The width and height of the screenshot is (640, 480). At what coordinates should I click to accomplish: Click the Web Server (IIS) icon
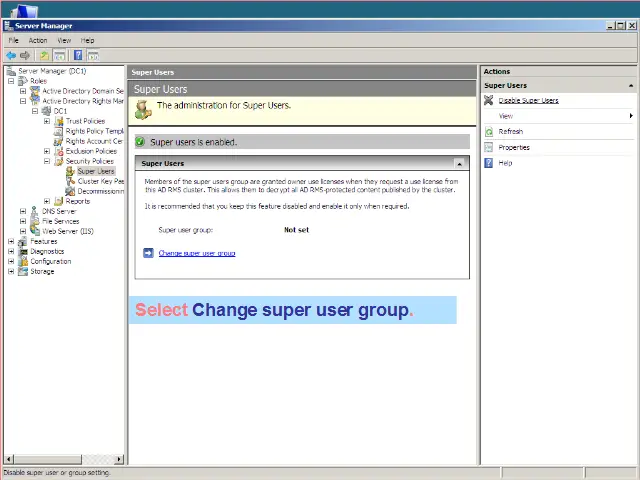[x=35, y=231]
